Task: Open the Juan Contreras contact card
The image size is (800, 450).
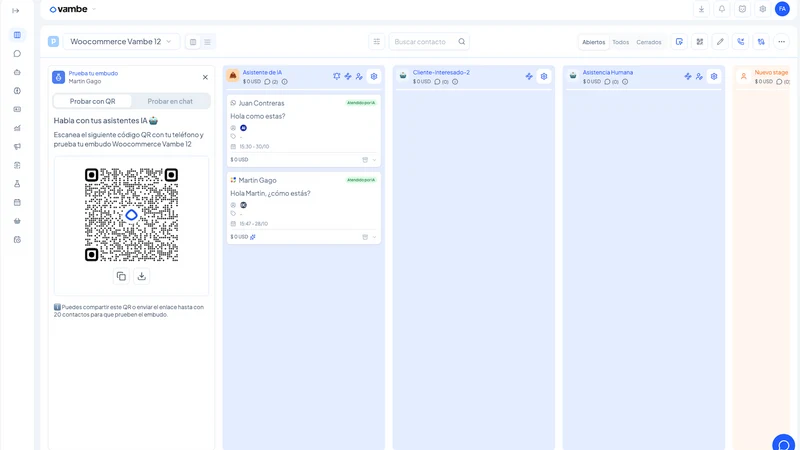Action: click(x=304, y=131)
